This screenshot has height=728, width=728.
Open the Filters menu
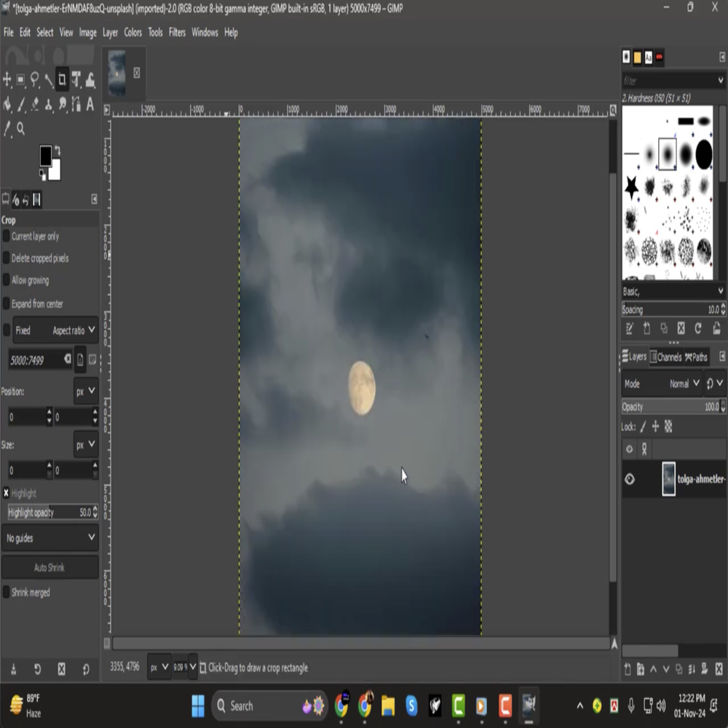(177, 33)
